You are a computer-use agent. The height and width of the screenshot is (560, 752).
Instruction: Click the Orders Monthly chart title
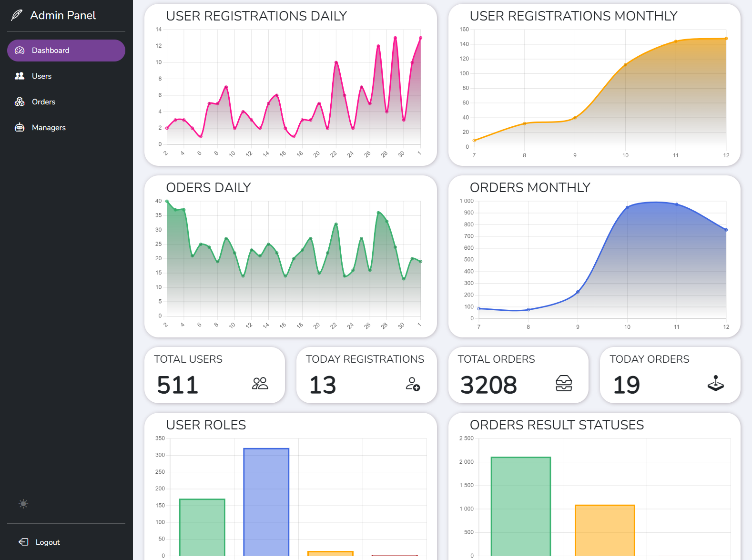(530, 188)
